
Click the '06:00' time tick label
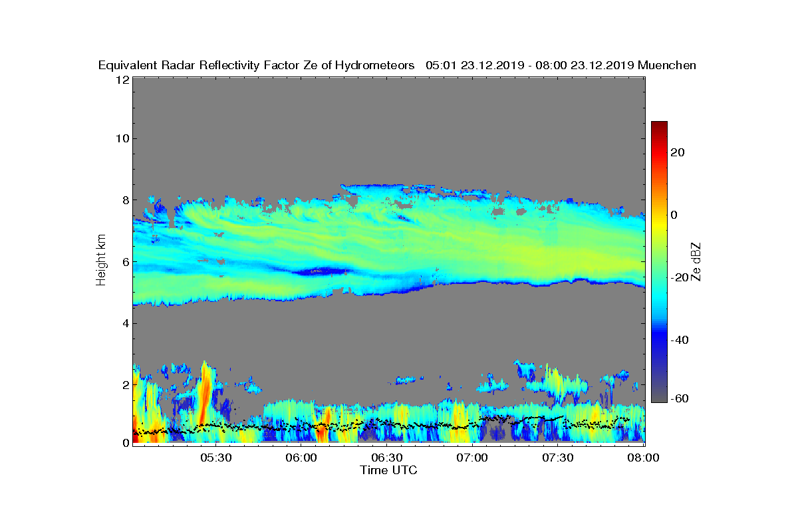click(301, 458)
